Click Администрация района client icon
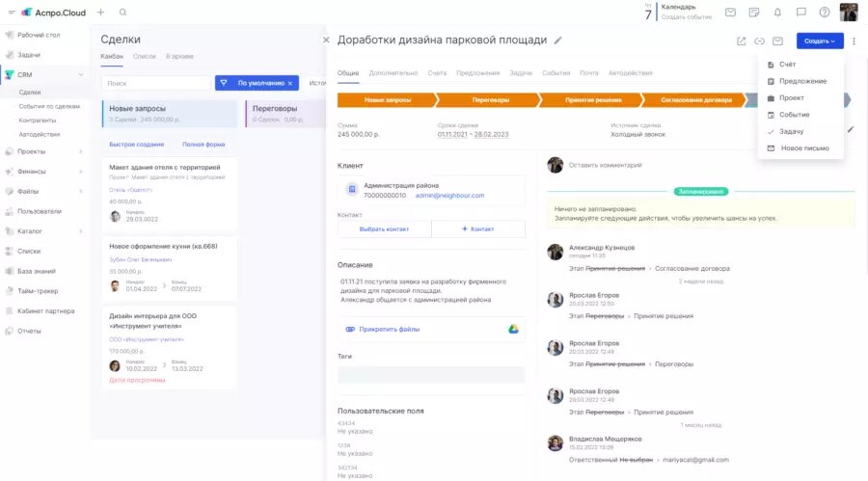 (351, 190)
